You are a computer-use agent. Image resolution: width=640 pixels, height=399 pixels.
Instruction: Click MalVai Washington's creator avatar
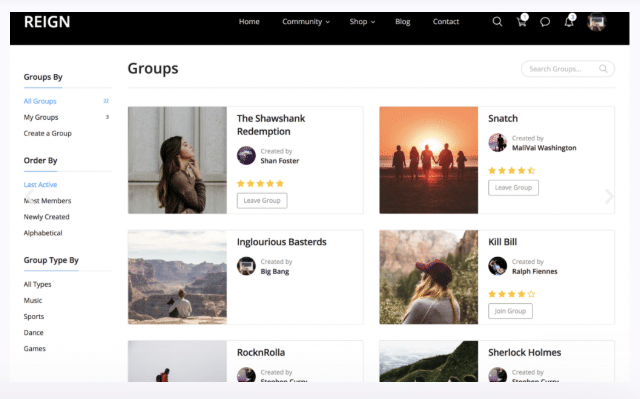pyautogui.click(x=498, y=142)
